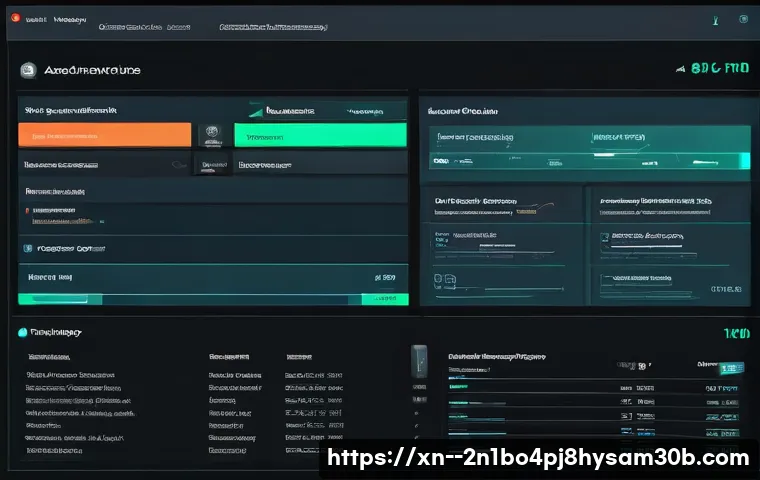Click the small square icon in top-right corner
Image resolution: width=760 pixels, height=480 pixels.
coord(742,19)
